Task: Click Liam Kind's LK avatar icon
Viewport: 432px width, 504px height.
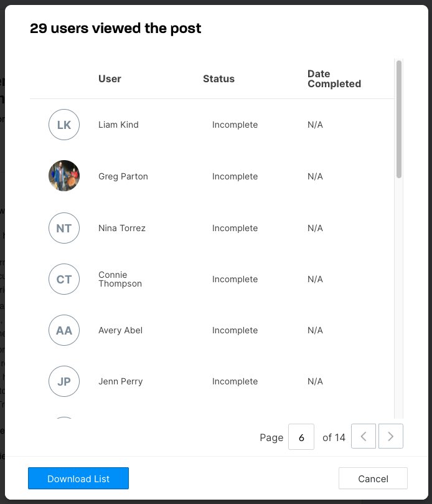Action: (x=64, y=125)
